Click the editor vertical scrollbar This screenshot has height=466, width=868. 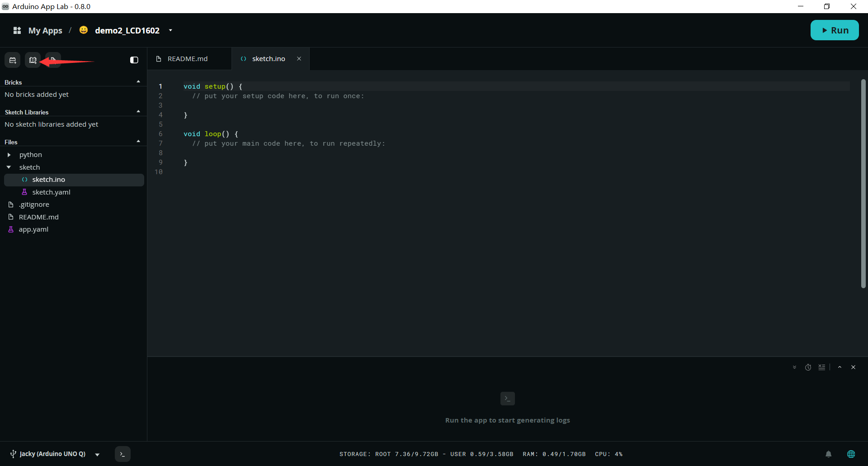tap(863, 184)
